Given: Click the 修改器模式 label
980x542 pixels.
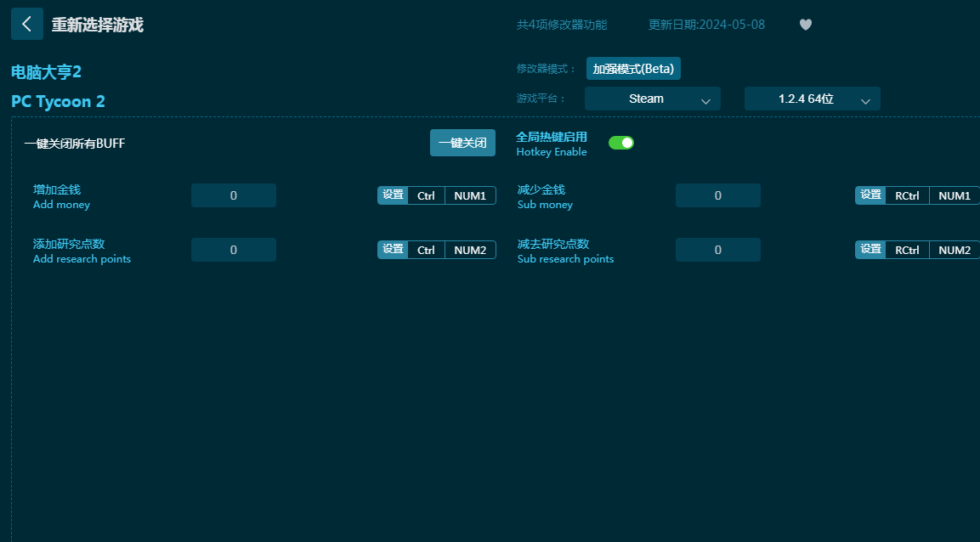Looking at the screenshot, I should coord(547,69).
